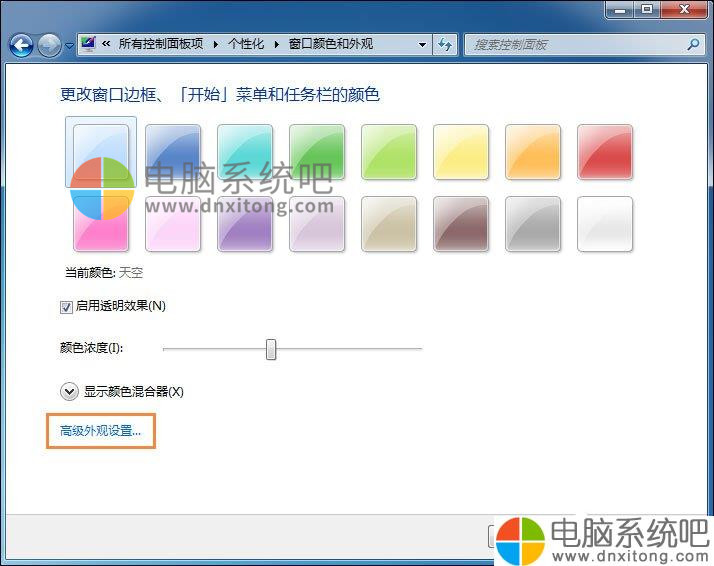The image size is (714, 566).
Task: Select the red color swatch
Action: click(605, 152)
